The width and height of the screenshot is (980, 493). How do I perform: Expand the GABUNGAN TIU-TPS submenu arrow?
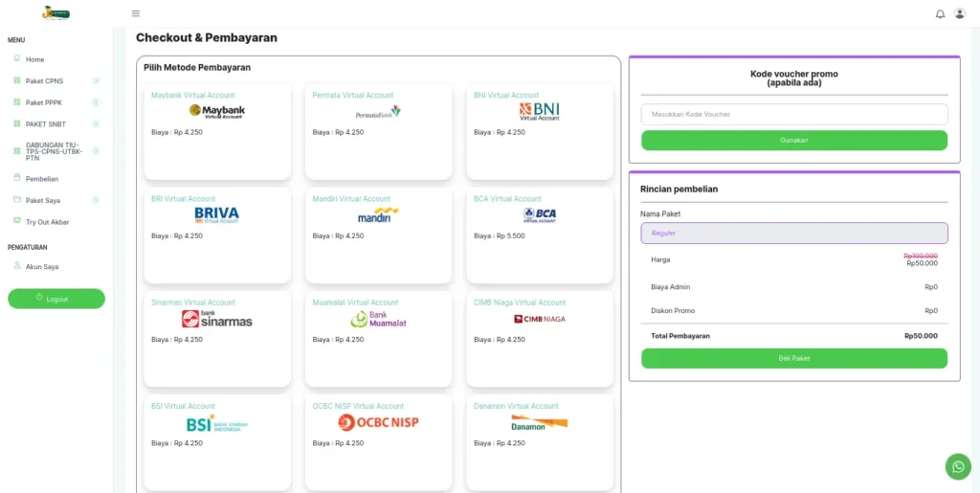96,150
